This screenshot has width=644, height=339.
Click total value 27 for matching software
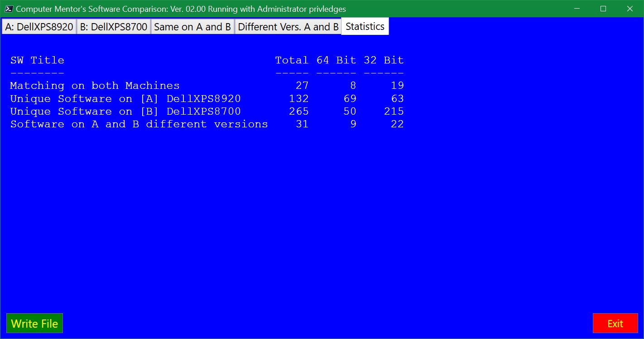click(302, 86)
